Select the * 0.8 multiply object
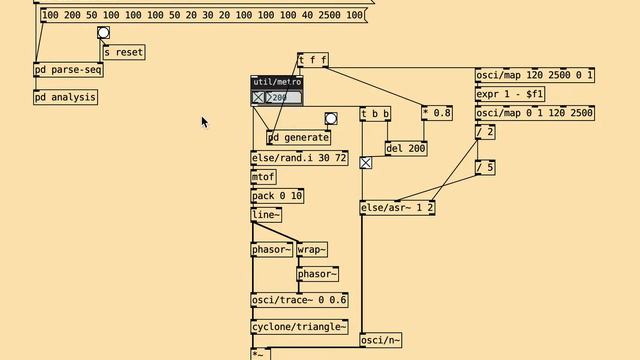This screenshot has height=360, width=640. [x=437, y=113]
